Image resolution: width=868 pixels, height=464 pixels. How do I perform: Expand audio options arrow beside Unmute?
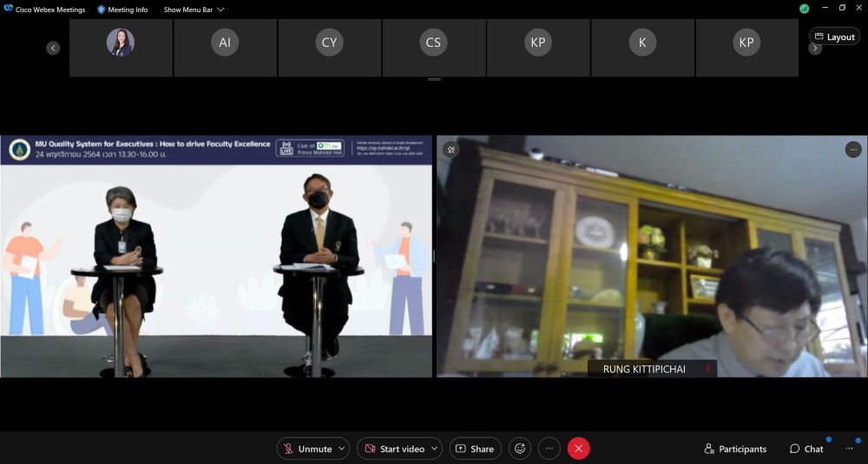(x=342, y=448)
